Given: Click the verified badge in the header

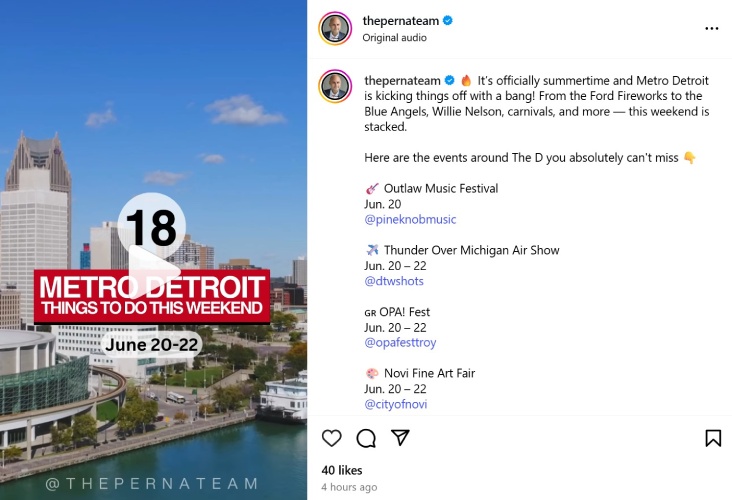Looking at the screenshot, I should point(447,21).
